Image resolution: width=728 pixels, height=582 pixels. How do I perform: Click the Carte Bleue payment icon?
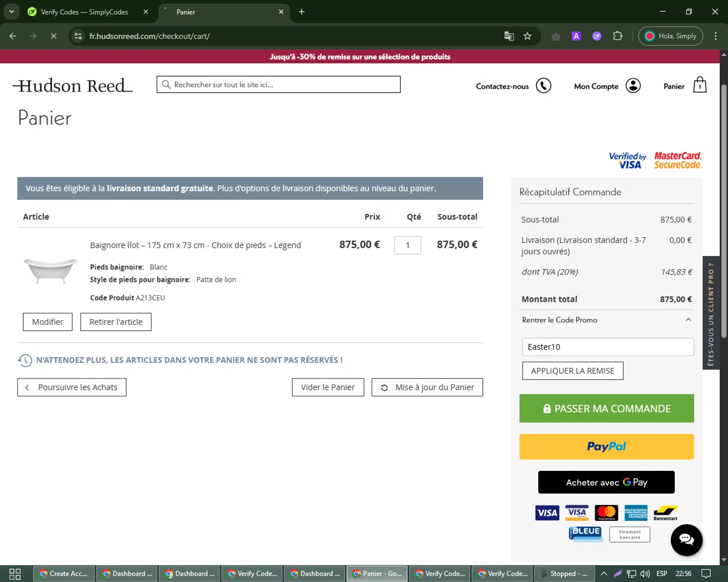point(585,534)
